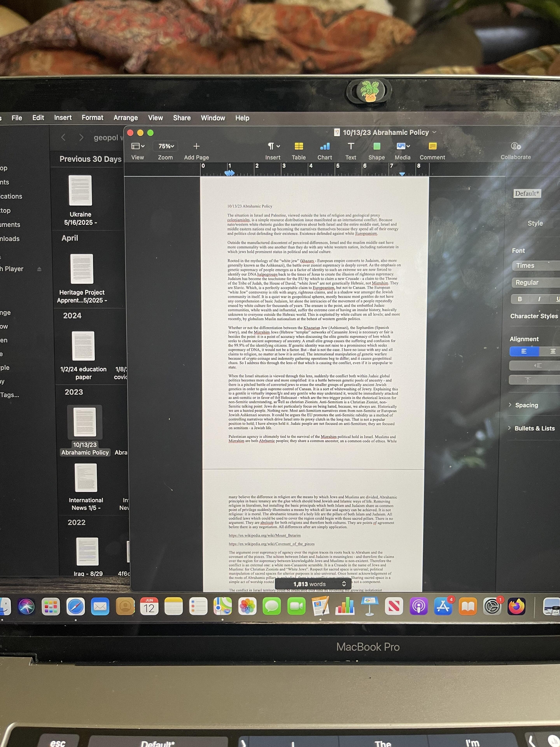Open the word count options stepper
Viewport: 560px width, 747px height.
pos(344,584)
